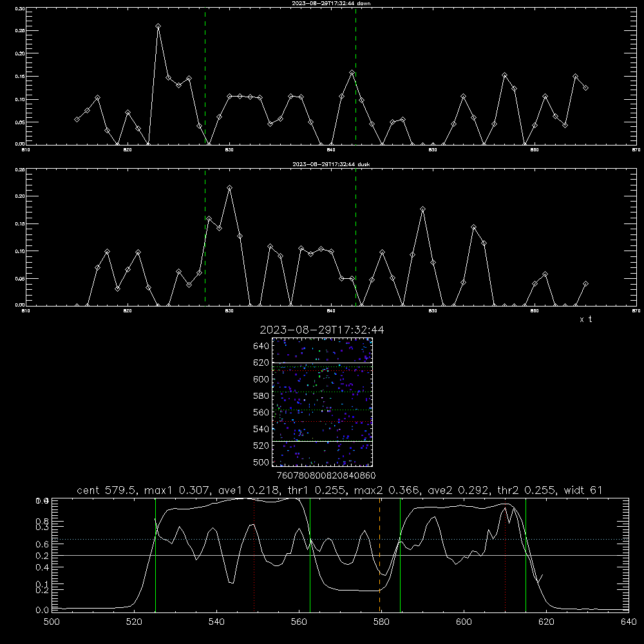Click the 'x t' axis label

(x=585, y=319)
